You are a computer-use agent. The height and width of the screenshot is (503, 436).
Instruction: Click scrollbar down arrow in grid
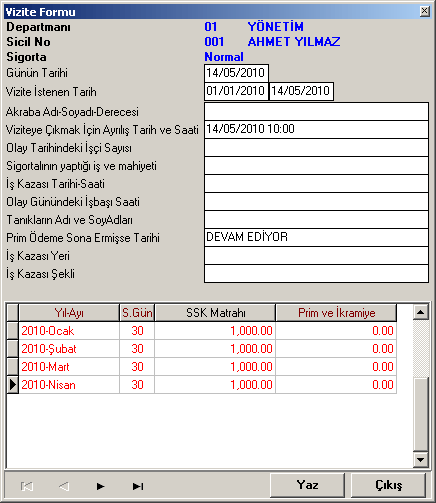click(420, 460)
